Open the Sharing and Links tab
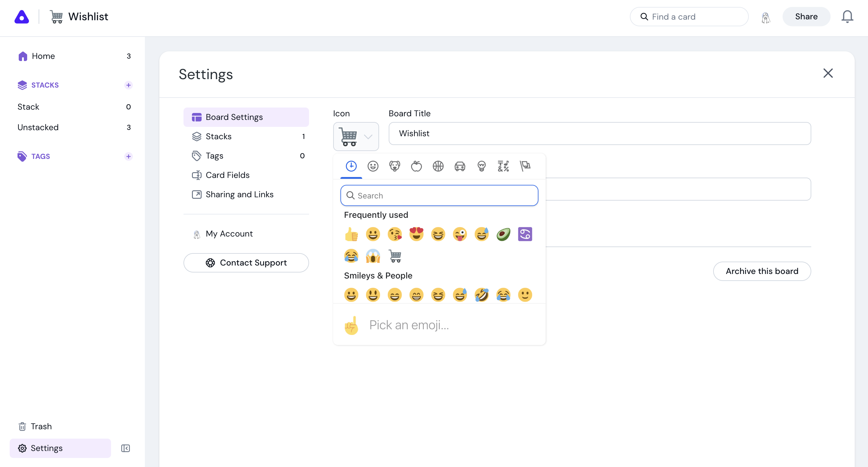868x467 pixels. [x=239, y=195]
